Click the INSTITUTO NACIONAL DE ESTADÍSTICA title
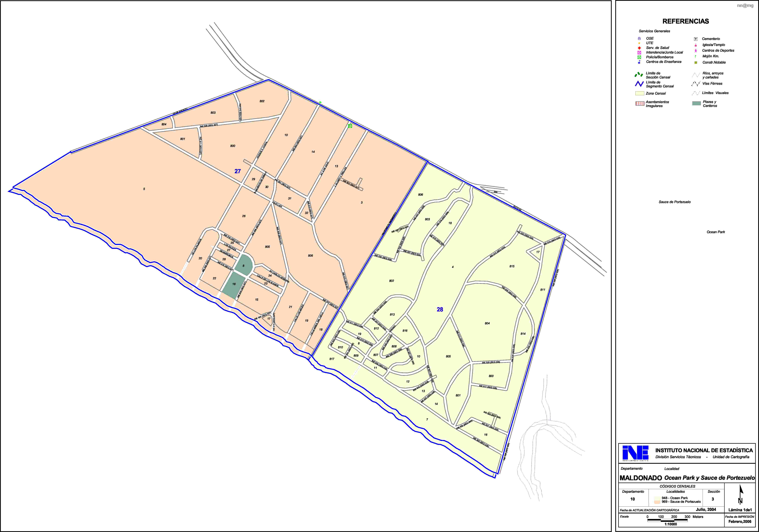 pos(704,450)
